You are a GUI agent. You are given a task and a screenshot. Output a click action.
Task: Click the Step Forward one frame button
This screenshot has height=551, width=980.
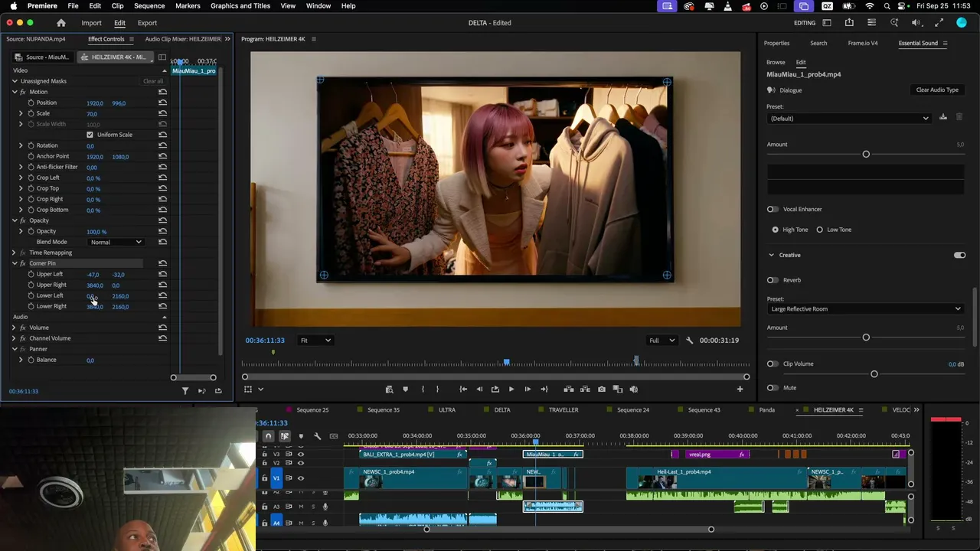pos(528,389)
